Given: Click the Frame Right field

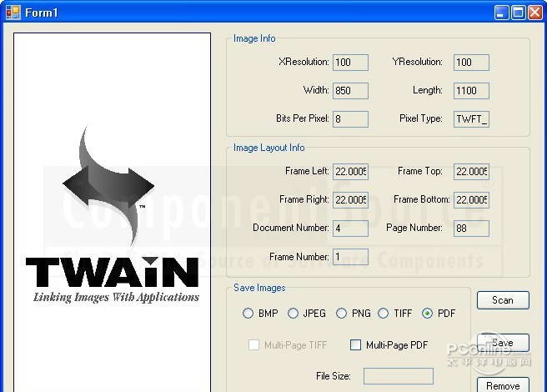Looking at the screenshot, I should pyautogui.click(x=350, y=200).
